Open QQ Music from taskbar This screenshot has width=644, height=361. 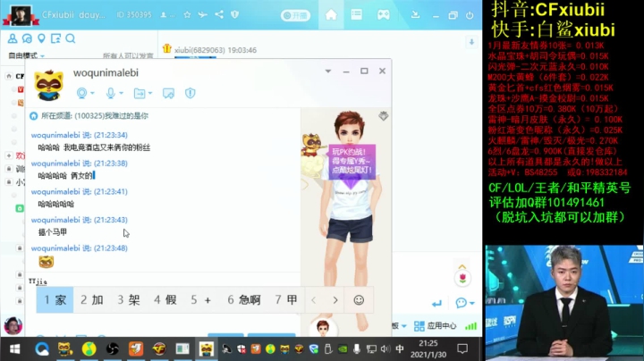89,349
